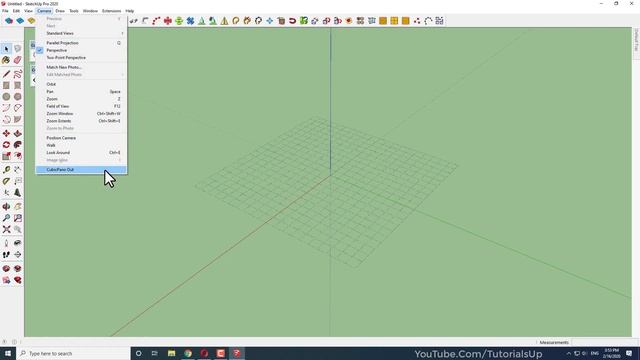Open File Explorer from the taskbar

171,353
